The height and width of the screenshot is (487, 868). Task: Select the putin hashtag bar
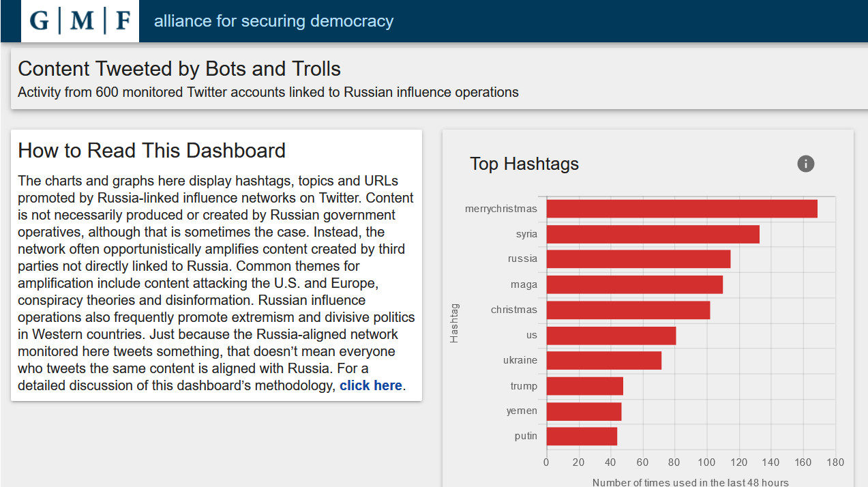point(582,437)
